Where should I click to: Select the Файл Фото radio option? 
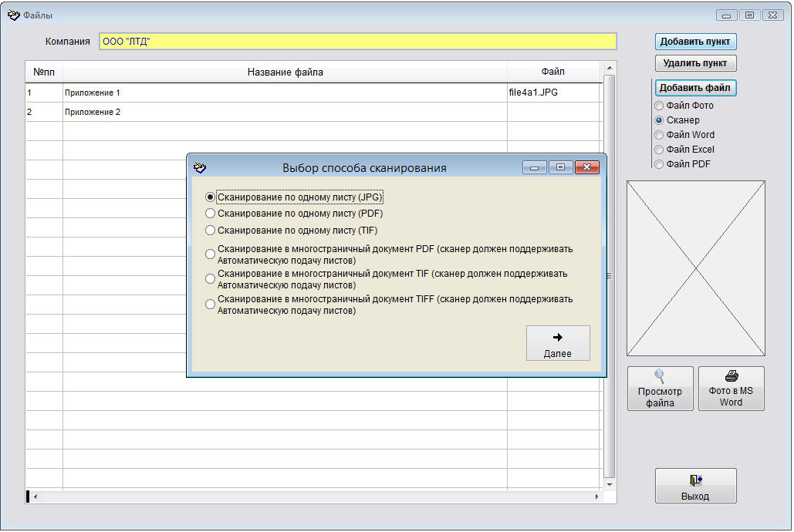659,106
